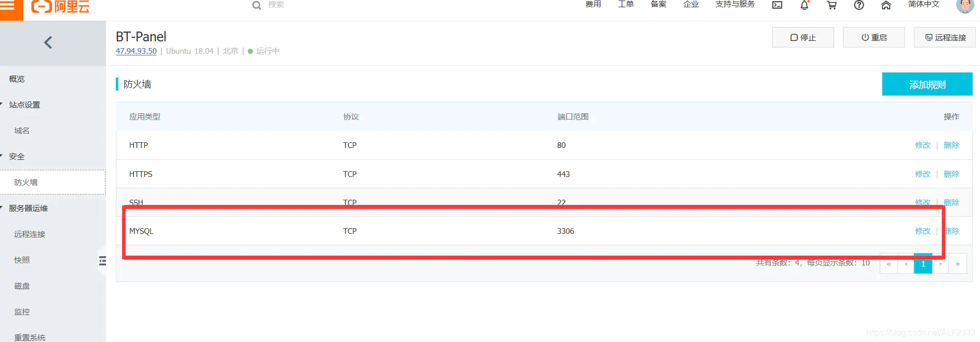Click 修改 for the HTTP rule
980x342 pixels.
coord(923,145)
